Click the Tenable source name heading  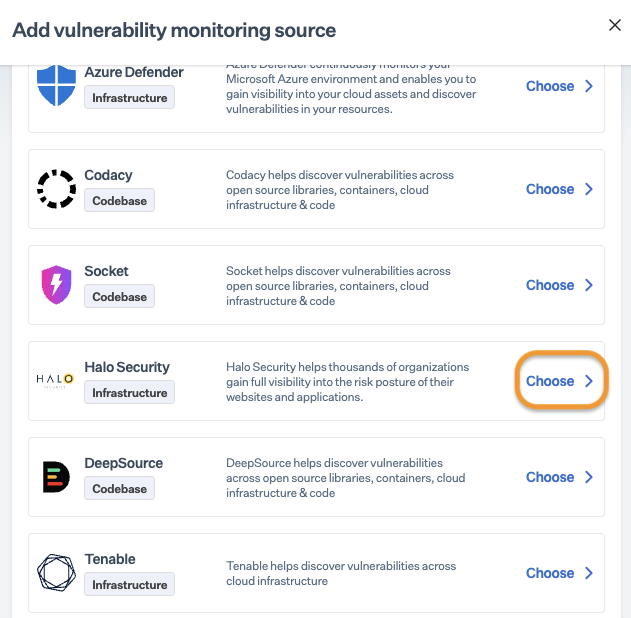pos(110,559)
